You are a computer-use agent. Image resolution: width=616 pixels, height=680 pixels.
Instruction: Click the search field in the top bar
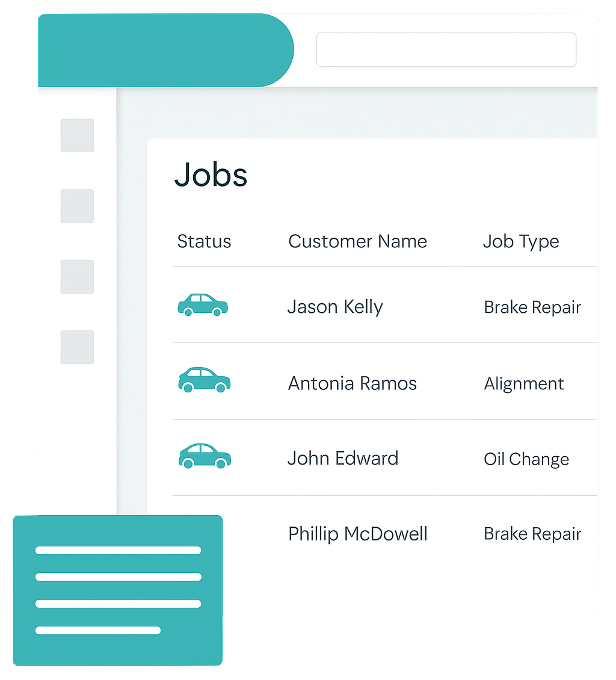click(446, 50)
